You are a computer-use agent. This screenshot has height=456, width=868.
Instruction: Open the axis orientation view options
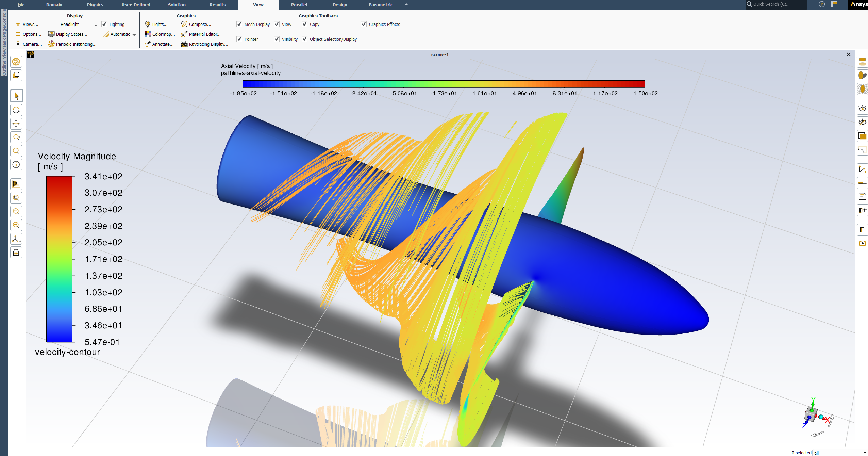(16, 239)
